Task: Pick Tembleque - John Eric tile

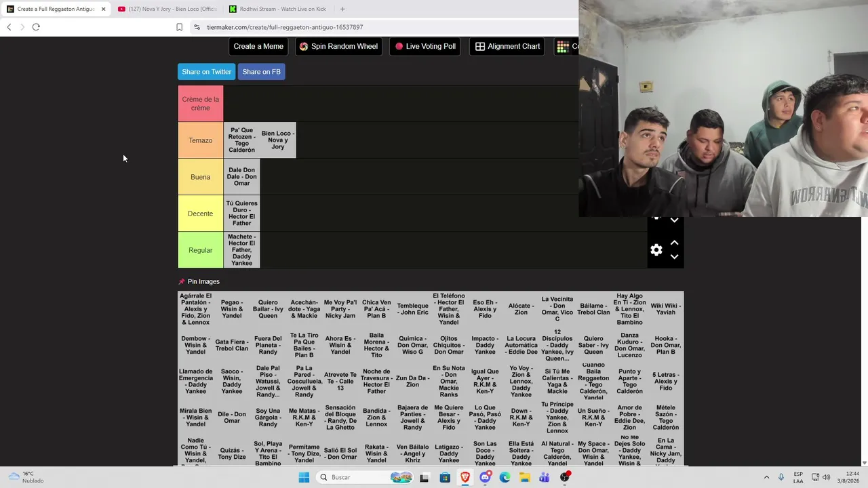Action: tap(412, 309)
